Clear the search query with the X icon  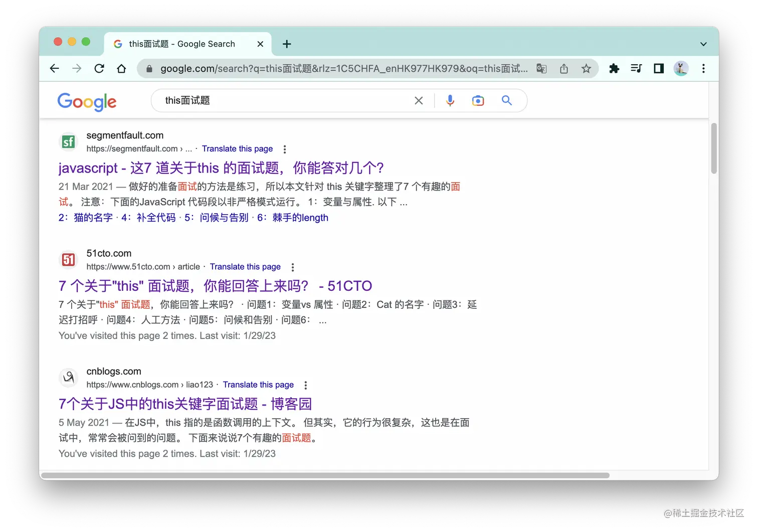pyautogui.click(x=419, y=100)
